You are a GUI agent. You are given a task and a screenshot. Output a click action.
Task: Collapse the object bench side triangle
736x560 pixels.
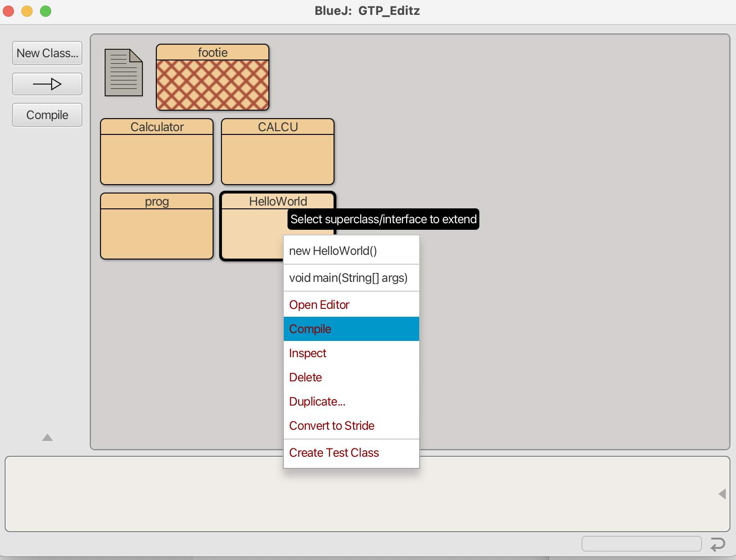click(722, 494)
